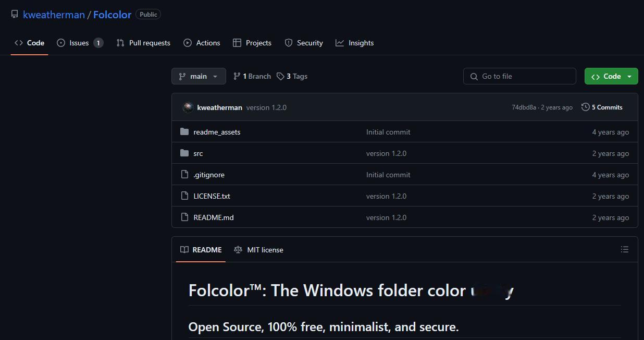Open kweatherman author link in commit bar

[219, 107]
